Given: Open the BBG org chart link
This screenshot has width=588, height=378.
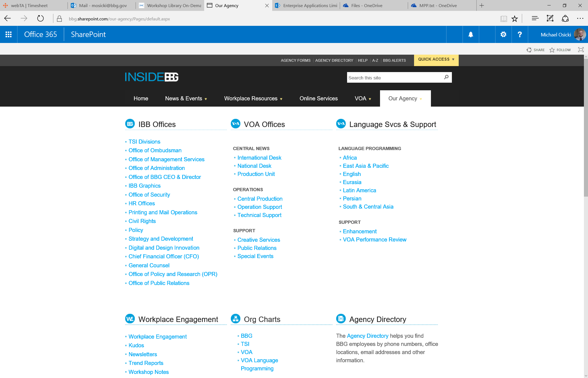Looking at the screenshot, I should tap(246, 336).
